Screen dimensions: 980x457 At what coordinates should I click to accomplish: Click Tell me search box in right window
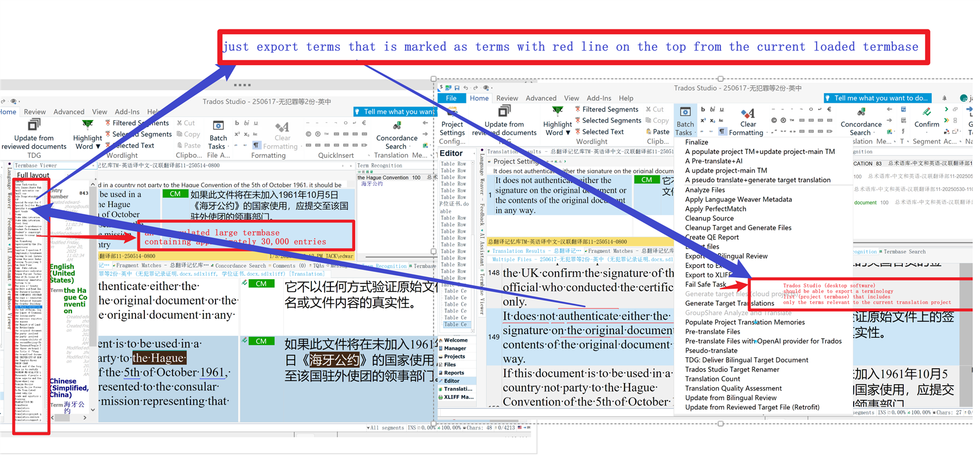coord(878,98)
